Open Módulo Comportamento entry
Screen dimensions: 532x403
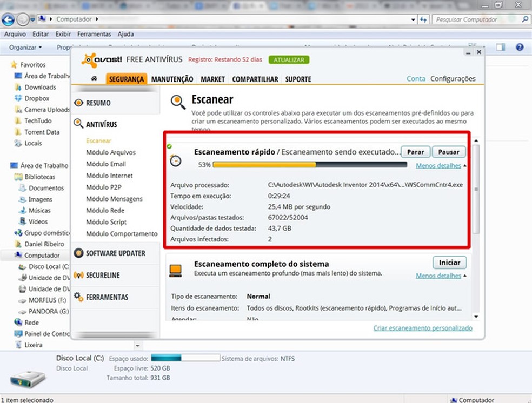point(122,233)
